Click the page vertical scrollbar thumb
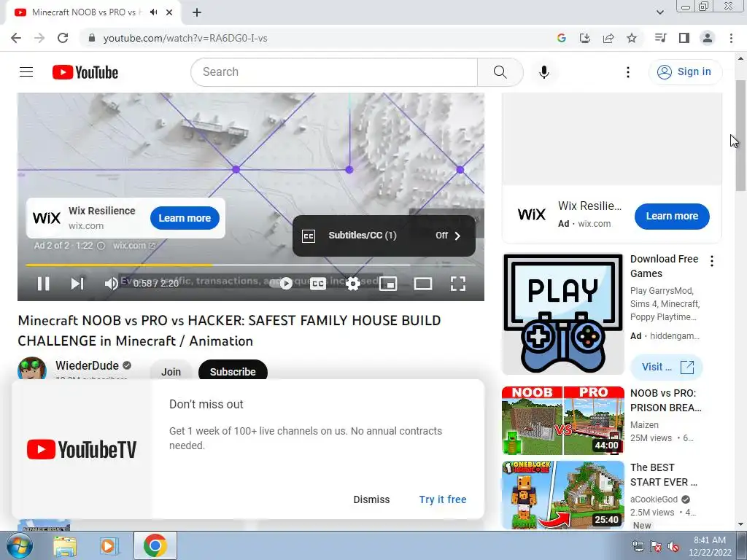Image resolution: width=747 pixels, height=560 pixels. 740,136
